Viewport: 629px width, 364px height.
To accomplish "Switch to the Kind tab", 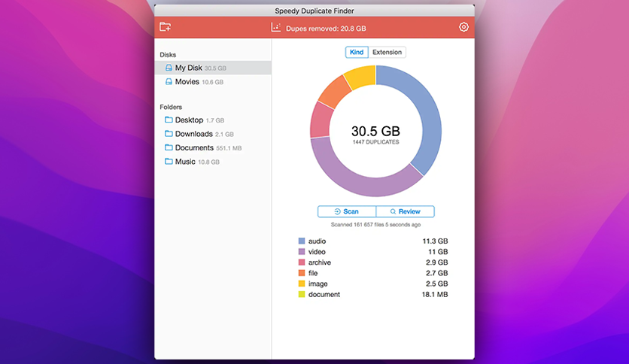I will coord(357,52).
